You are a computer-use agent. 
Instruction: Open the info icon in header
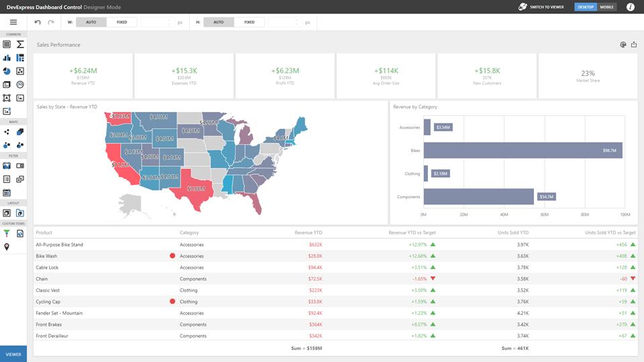tap(631, 7)
